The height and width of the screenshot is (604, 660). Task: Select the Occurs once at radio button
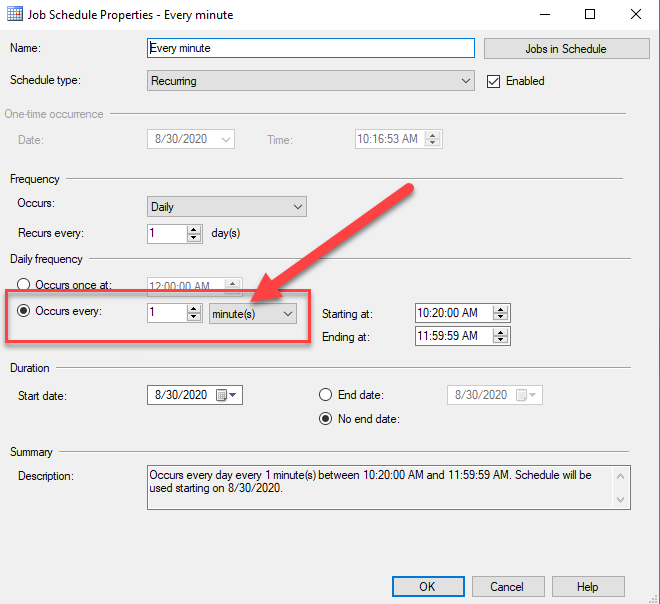point(24,286)
